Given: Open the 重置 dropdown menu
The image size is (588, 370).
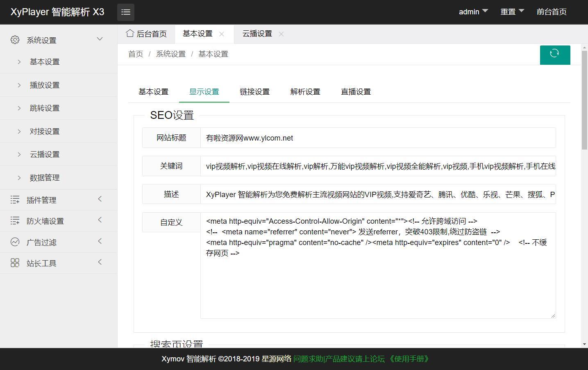Looking at the screenshot, I should tap(512, 11).
